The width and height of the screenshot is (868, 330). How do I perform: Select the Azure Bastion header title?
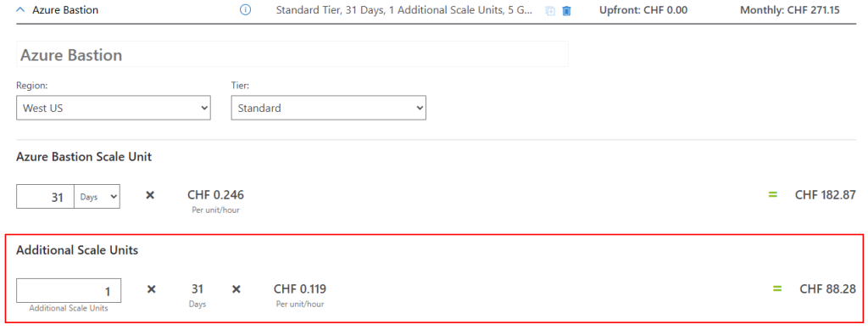65,10
